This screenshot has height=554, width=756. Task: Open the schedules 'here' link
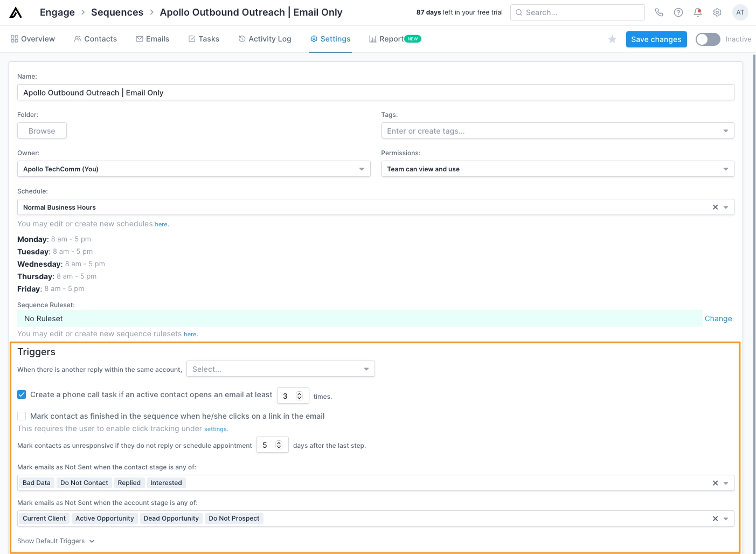pos(161,224)
